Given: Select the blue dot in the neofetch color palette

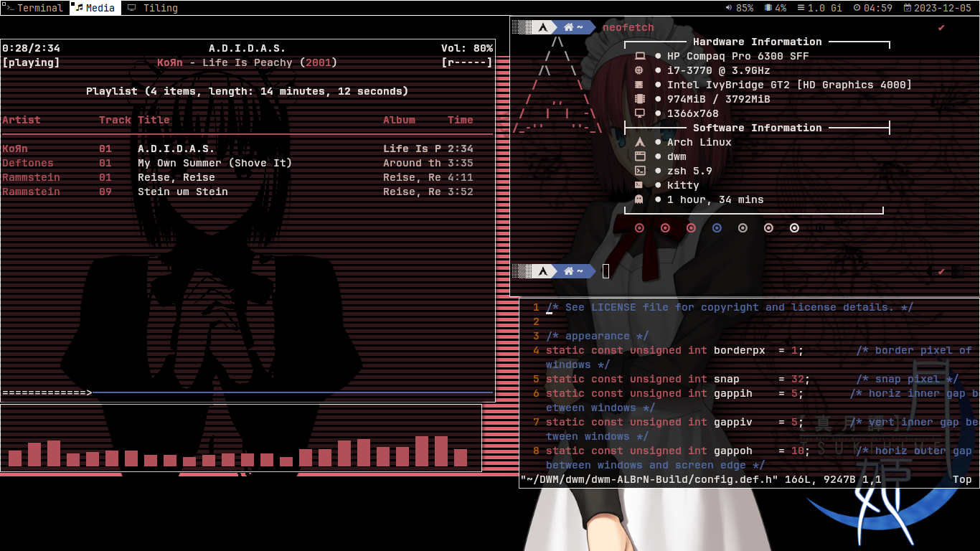Looking at the screenshot, I should pos(717,227).
